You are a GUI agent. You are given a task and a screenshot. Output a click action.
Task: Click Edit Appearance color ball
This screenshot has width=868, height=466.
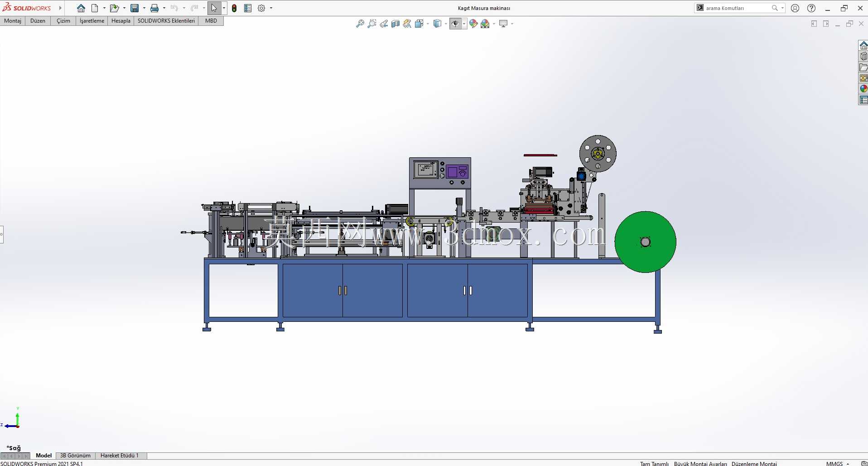pyautogui.click(x=473, y=24)
